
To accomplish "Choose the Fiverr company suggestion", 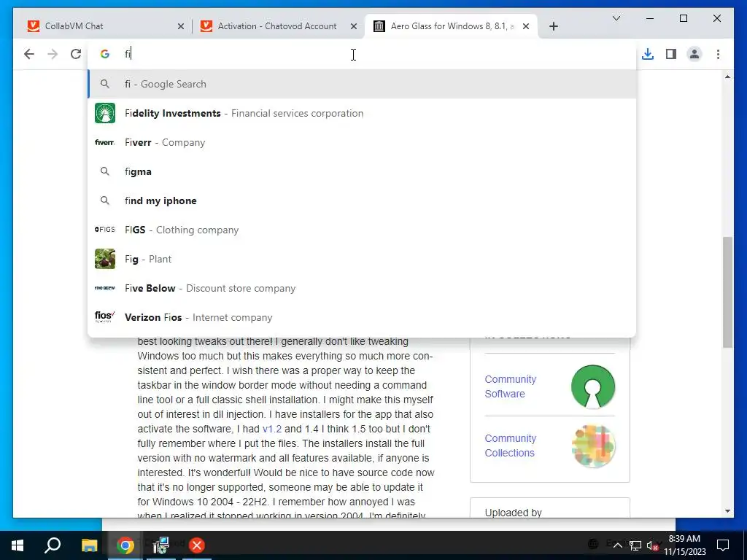I will point(362,142).
